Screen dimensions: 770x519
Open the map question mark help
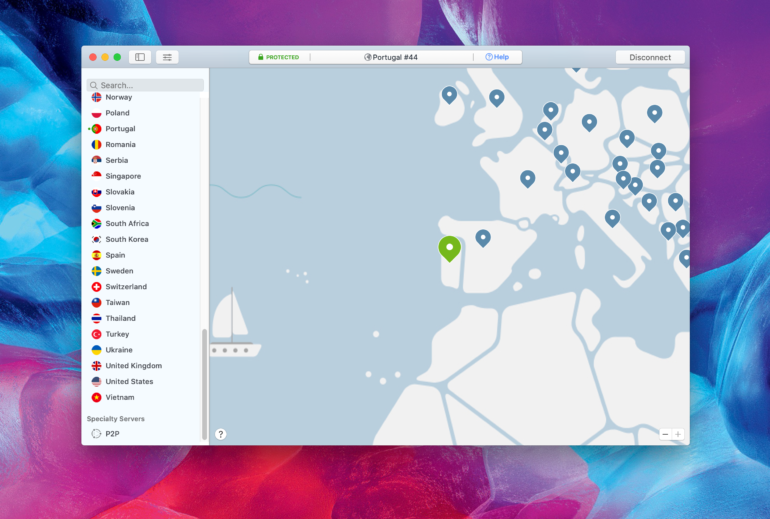(x=220, y=434)
